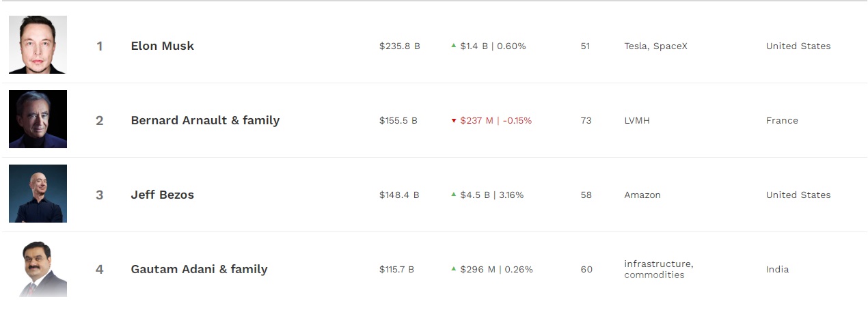The height and width of the screenshot is (323, 868).
Task: Select the Tesla, SpaceX source text
Action: 656,46
